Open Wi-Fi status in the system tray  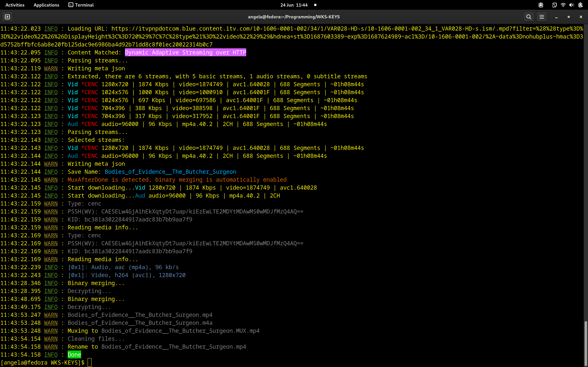[x=563, y=5]
